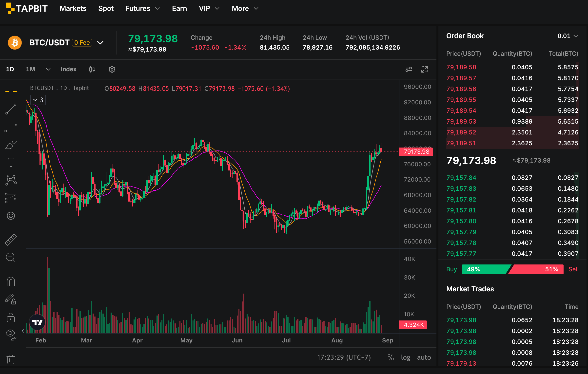Screen dimensions: 588x374
Task: Expand the VIP navigation menu
Action: [x=209, y=8]
